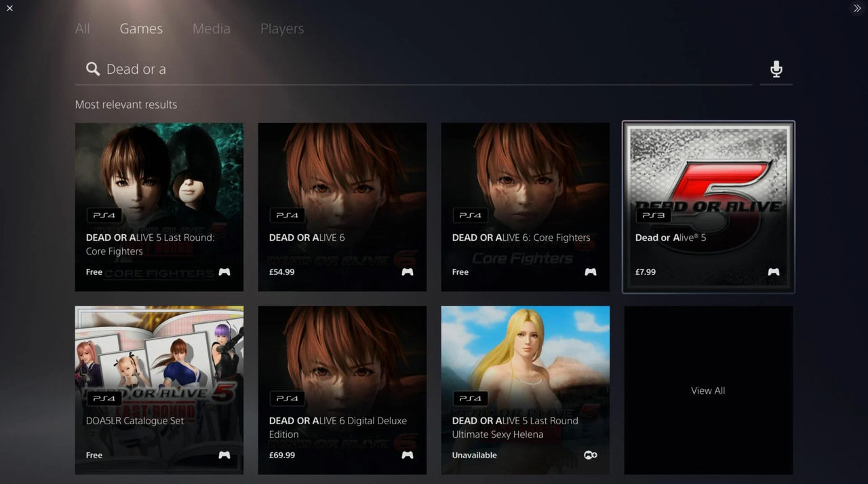Click the search magnifier icon
The height and width of the screenshot is (484, 868).
[92, 68]
